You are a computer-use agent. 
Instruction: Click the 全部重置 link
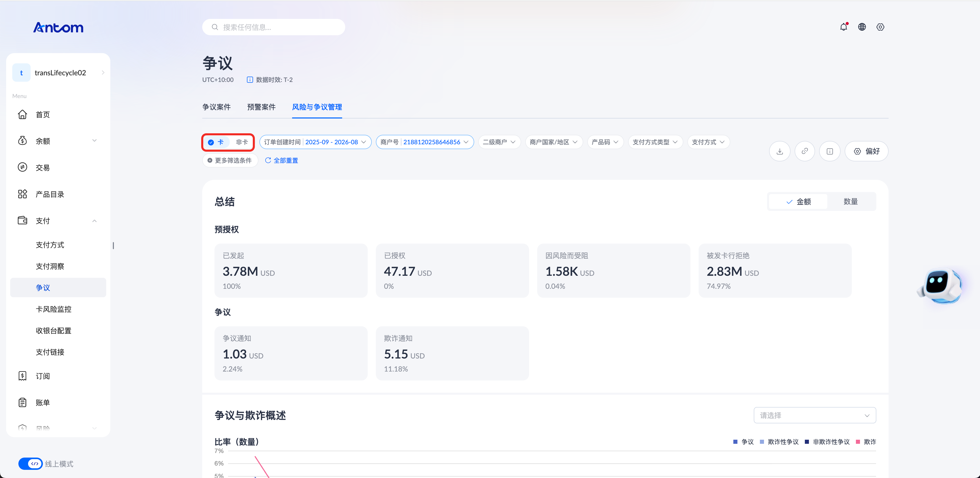282,160
